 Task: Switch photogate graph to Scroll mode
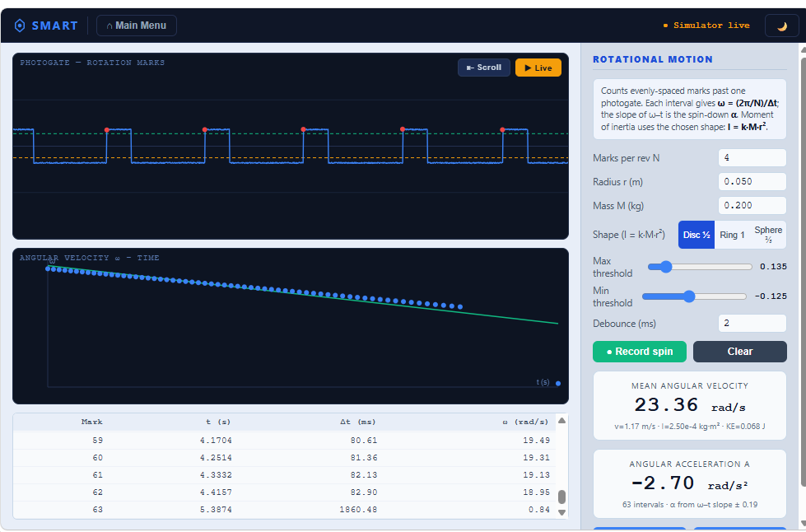click(484, 68)
